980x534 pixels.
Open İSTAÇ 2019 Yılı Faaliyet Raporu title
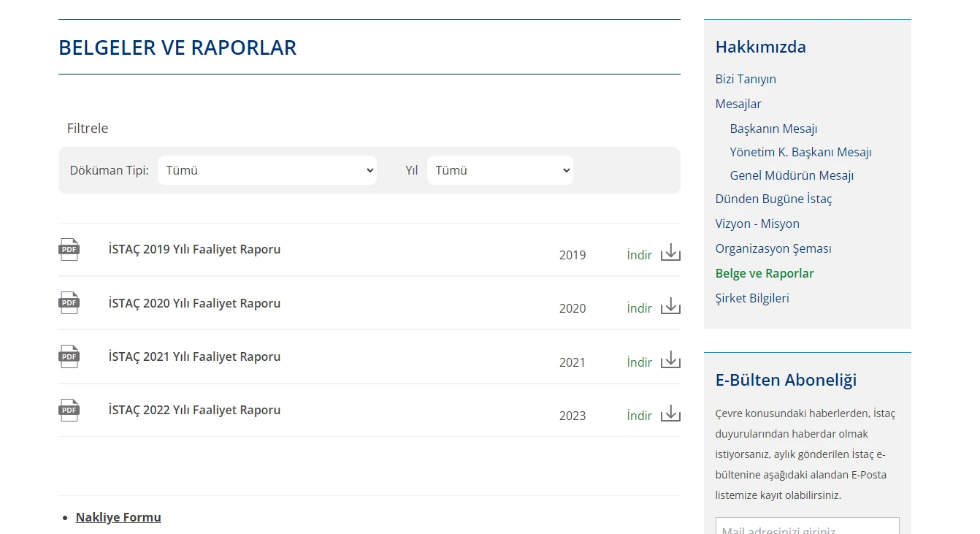coord(194,249)
